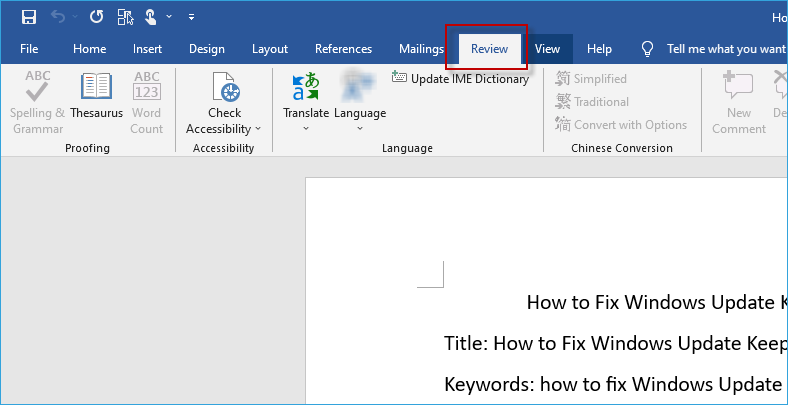
Task: Switch to the References tab
Action: click(343, 49)
